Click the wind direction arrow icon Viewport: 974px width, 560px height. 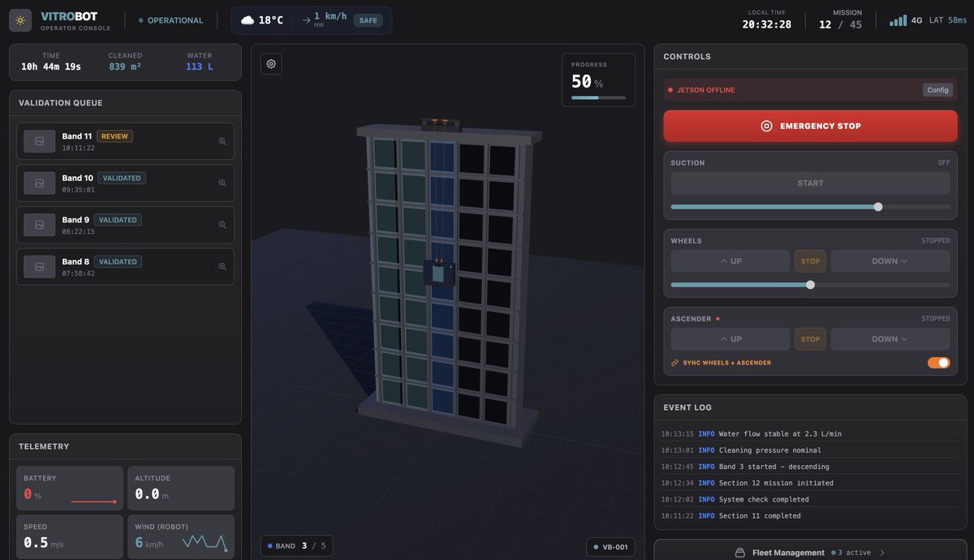click(x=306, y=20)
